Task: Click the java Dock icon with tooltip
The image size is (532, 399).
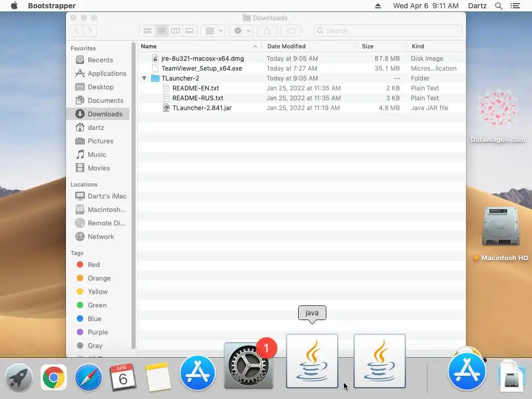Action: pos(312,361)
